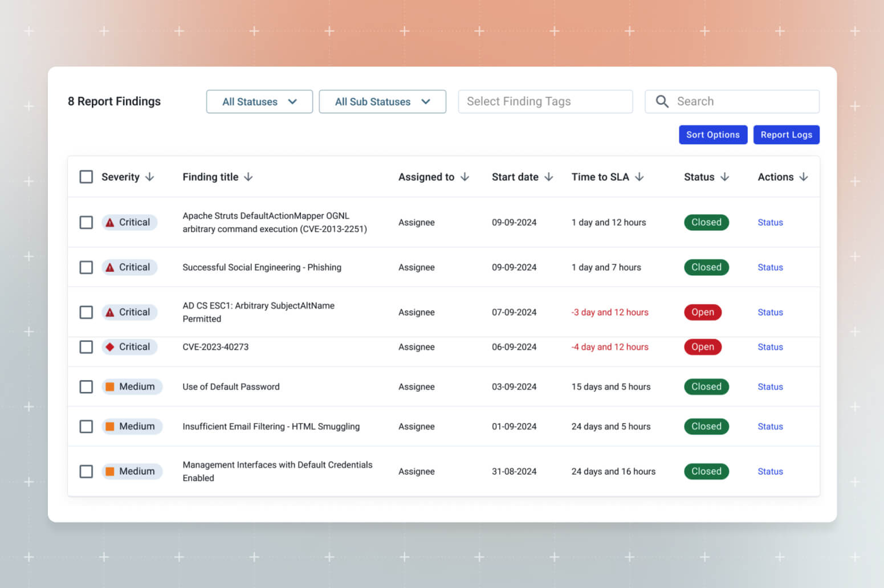
Task: Open Report Logs
Action: [786, 135]
